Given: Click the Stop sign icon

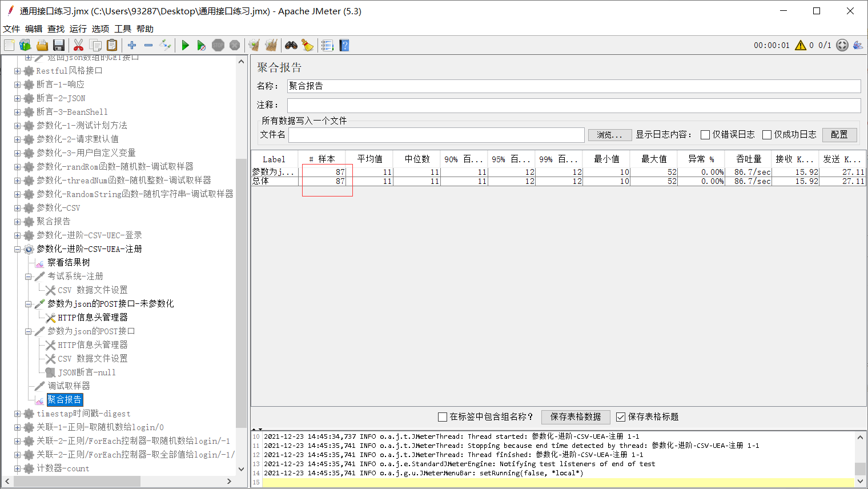Looking at the screenshot, I should [x=218, y=45].
